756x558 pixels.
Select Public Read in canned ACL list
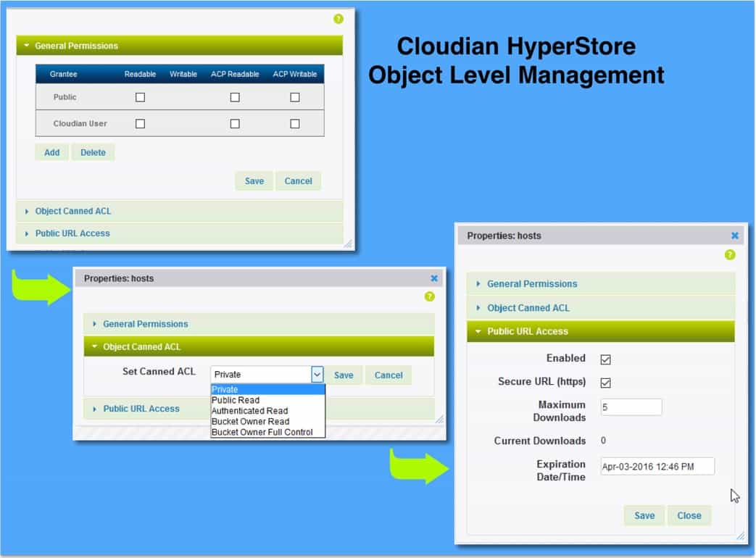pyautogui.click(x=267, y=400)
